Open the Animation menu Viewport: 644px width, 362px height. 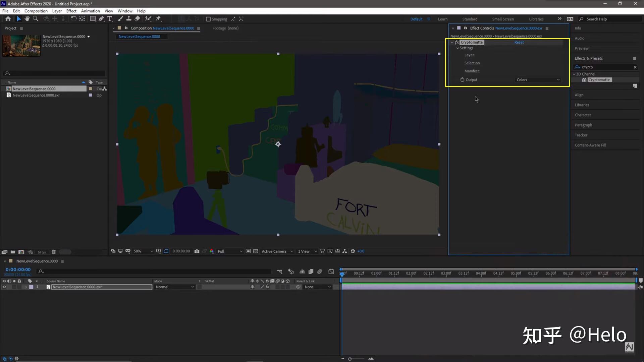click(x=91, y=11)
